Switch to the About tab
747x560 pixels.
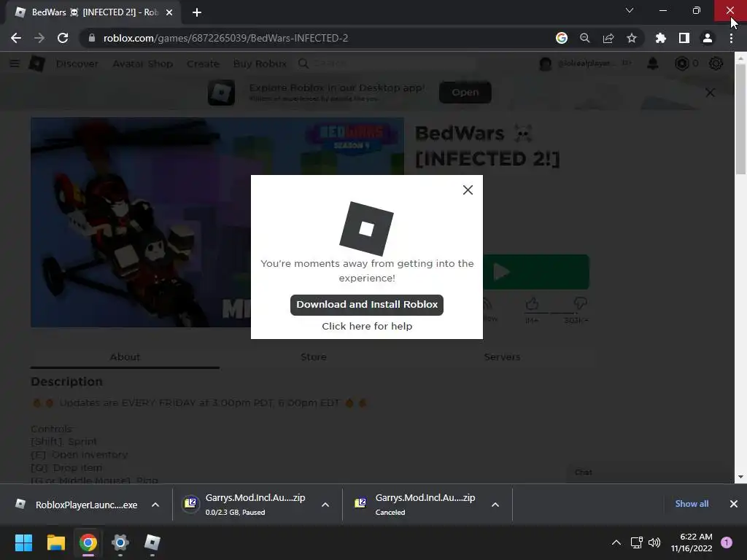coord(125,357)
